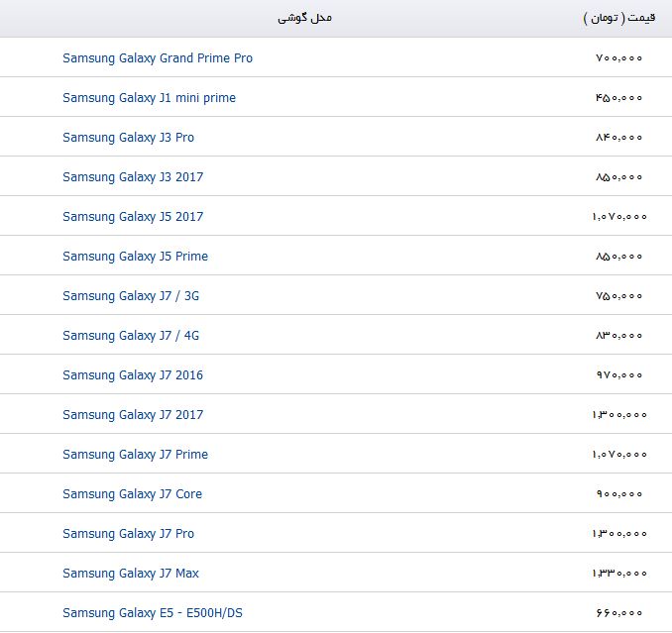Open the Samsung Galaxy J7 2017 link
Viewport: 672px width, 633px height.
[x=133, y=415]
